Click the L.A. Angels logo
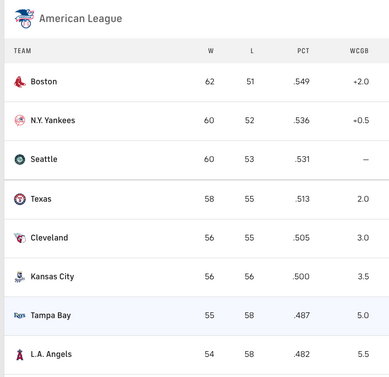 tap(20, 354)
